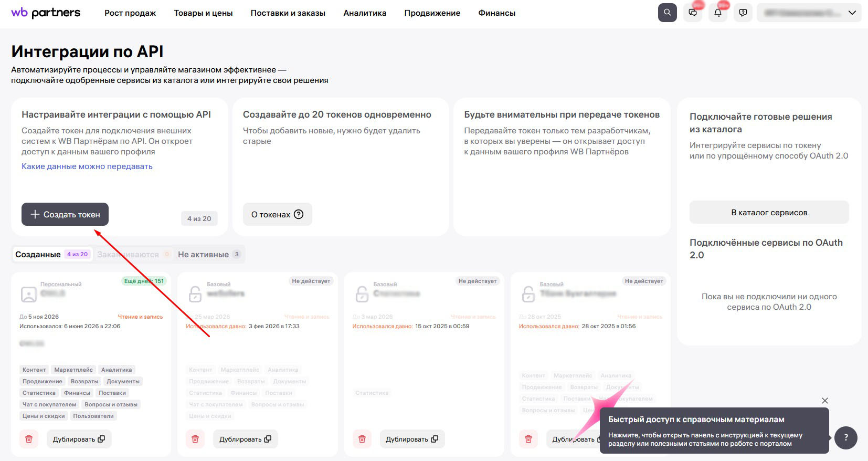The height and width of the screenshot is (461, 868).
Task: Open the support question-bubble icon in header
Action: (743, 13)
